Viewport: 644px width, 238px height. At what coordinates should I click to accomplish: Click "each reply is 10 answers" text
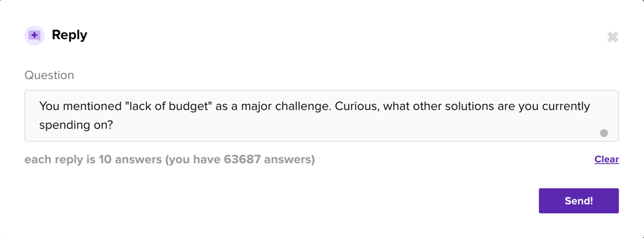tap(93, 160)
